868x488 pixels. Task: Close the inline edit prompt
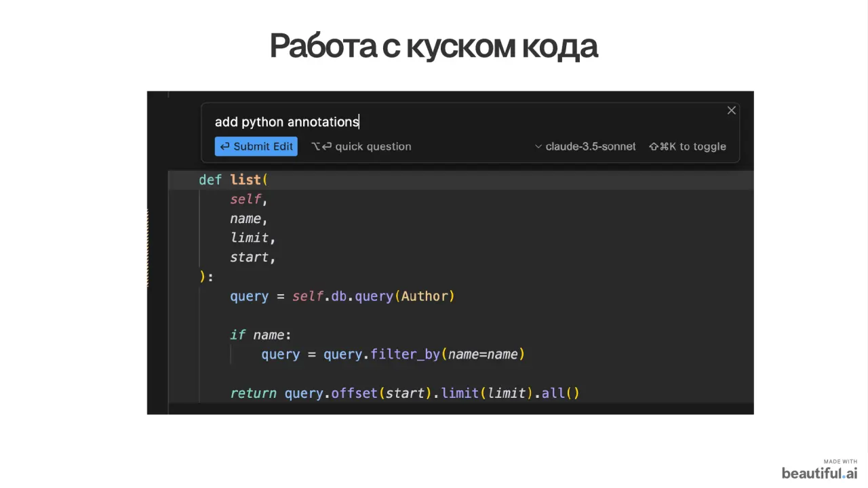tap(732, 110)
